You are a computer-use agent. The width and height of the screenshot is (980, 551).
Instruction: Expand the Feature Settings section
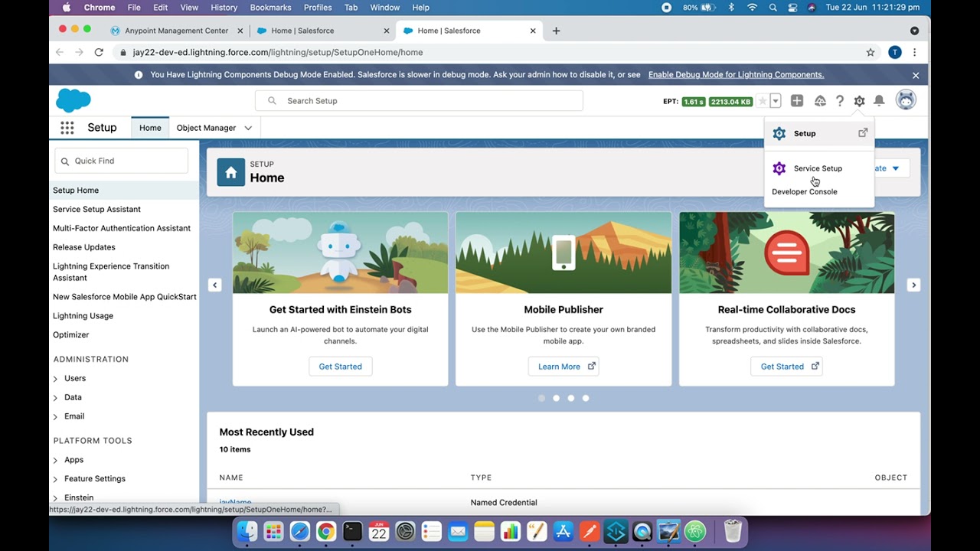coord(55,480)
